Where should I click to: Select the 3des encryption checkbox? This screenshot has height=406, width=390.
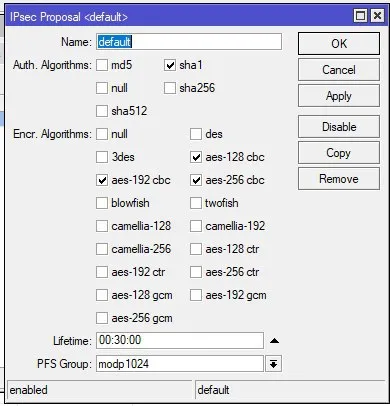(x=102, y=157)
